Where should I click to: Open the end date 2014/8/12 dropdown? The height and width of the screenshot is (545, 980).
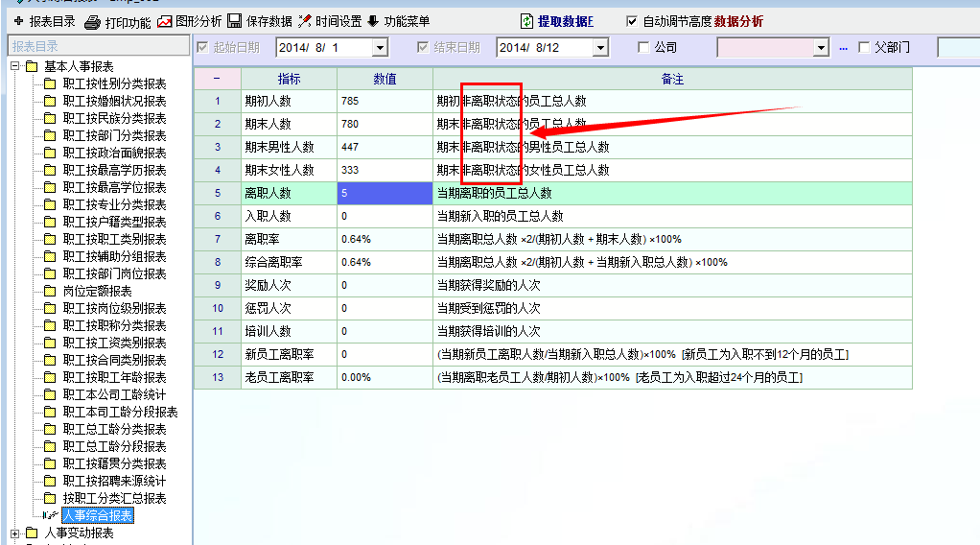(x=600, y=47)
